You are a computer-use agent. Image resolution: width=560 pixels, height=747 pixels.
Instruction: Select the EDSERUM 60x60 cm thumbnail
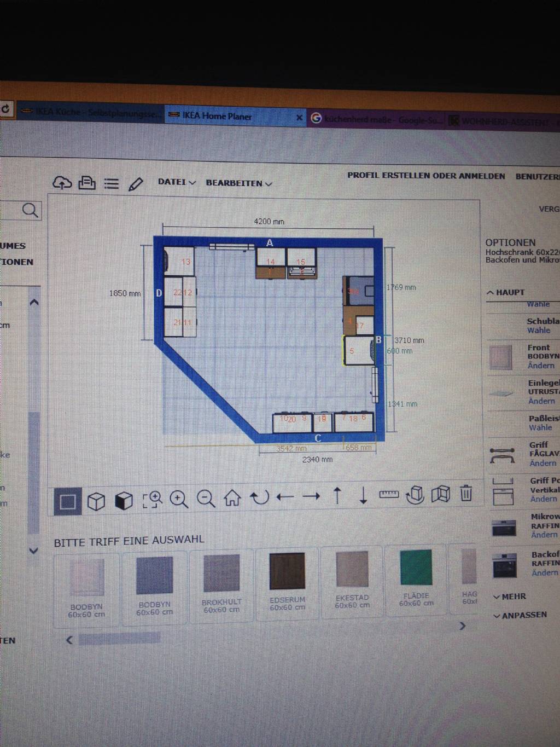click(287, 572)
